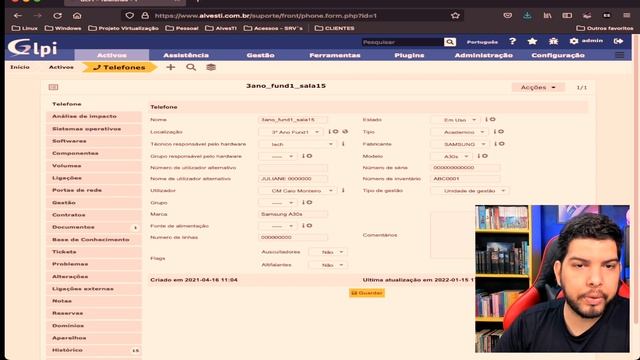Open Utilizador dropdown
Screen dimensions: 640x360
(297, 191)
